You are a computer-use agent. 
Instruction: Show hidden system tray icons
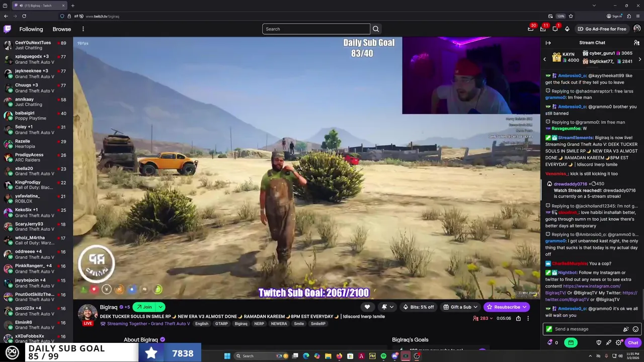[x=591, y=356]
